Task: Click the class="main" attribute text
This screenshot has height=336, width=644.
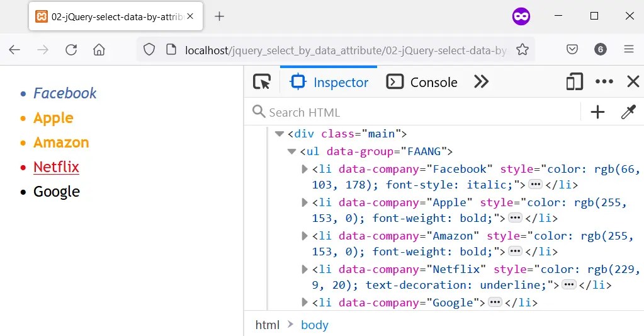Action: 361,134
